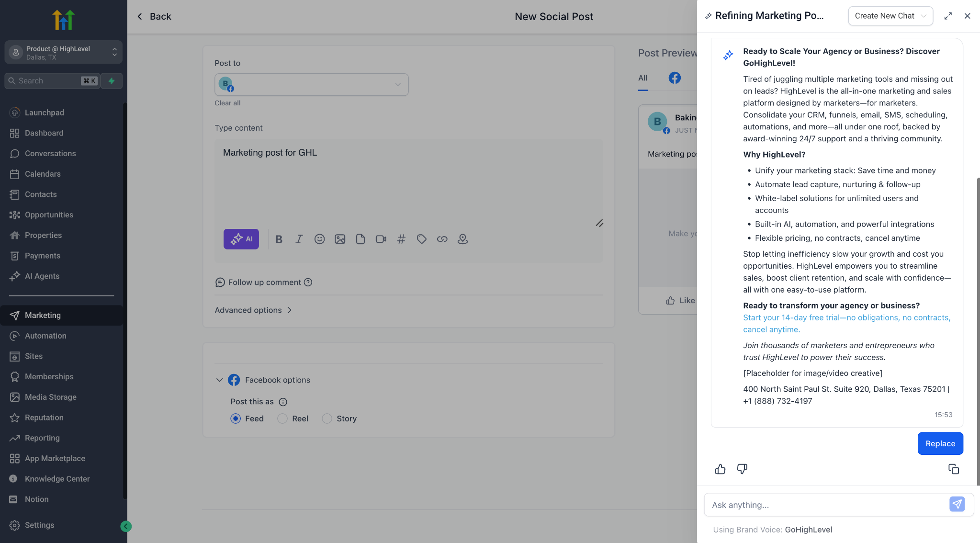Click the hashtag icon in editor toolbar
980x543 pixels.
pos(401,239)
